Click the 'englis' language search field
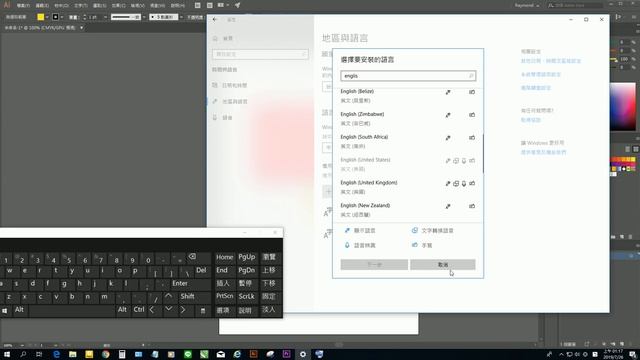 point(408,76)
